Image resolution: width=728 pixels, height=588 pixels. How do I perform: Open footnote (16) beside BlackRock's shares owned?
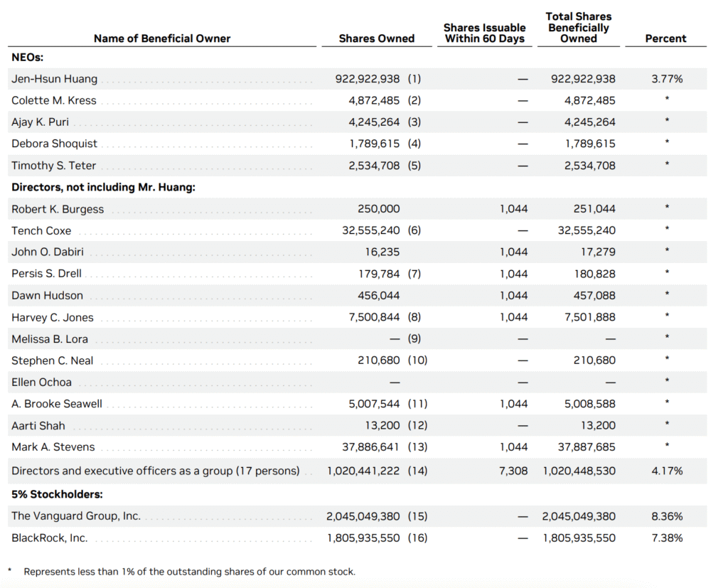[417, 538]
